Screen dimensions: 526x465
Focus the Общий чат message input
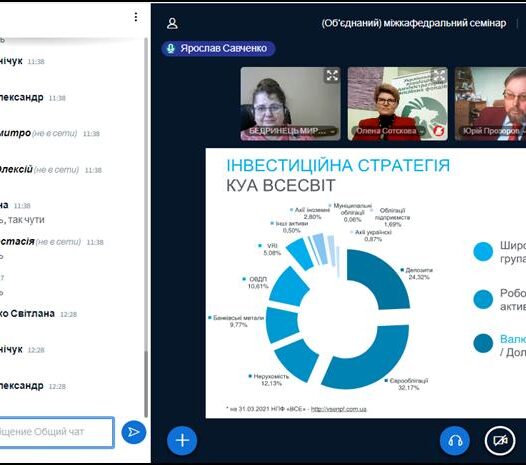point(56,432)
